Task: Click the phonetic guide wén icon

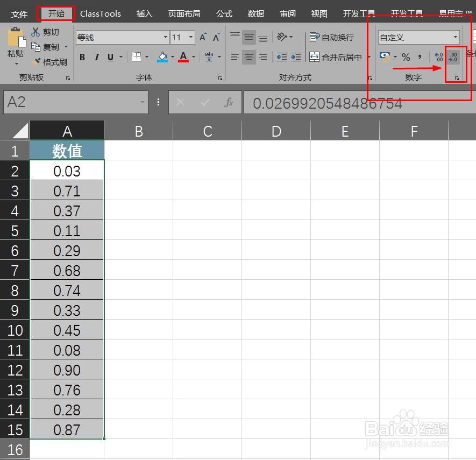Action: [x=209, y=57]
